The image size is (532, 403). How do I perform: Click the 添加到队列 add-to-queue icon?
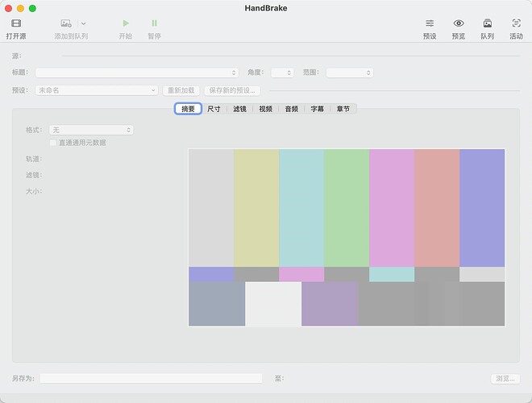pyautogui.click(x=66, y=23)
